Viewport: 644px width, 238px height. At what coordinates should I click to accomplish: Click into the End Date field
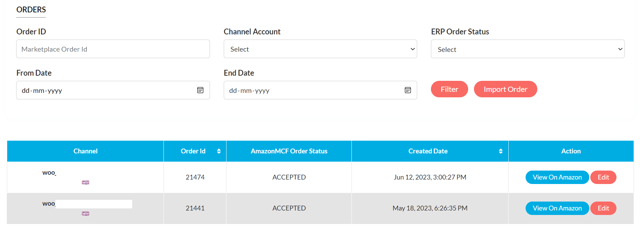tap(320, 90)
